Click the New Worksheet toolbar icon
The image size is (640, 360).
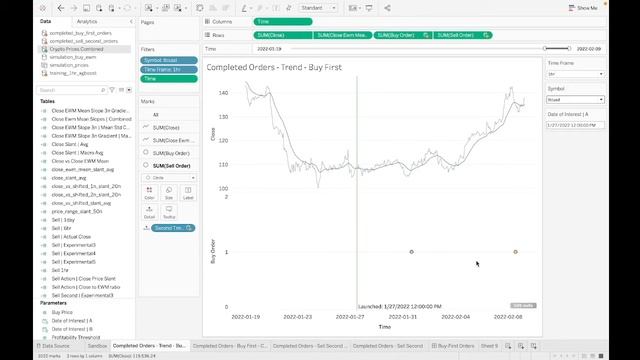coord(149,8)
